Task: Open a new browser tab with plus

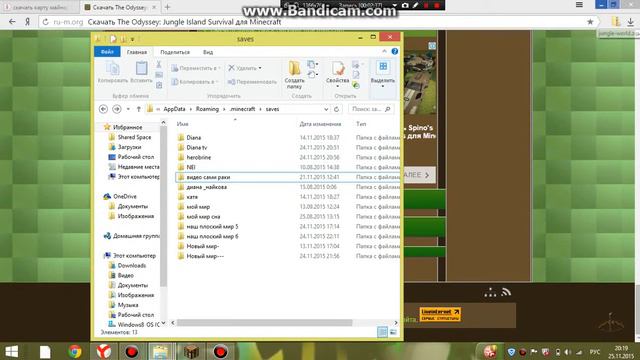Action: (x=167, y=7)
